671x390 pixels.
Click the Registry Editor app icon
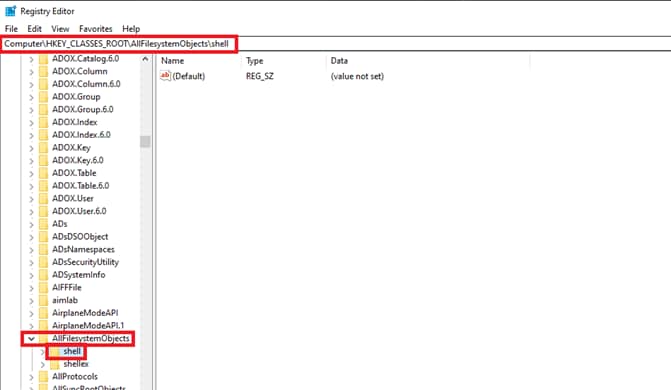click(10, 11)
